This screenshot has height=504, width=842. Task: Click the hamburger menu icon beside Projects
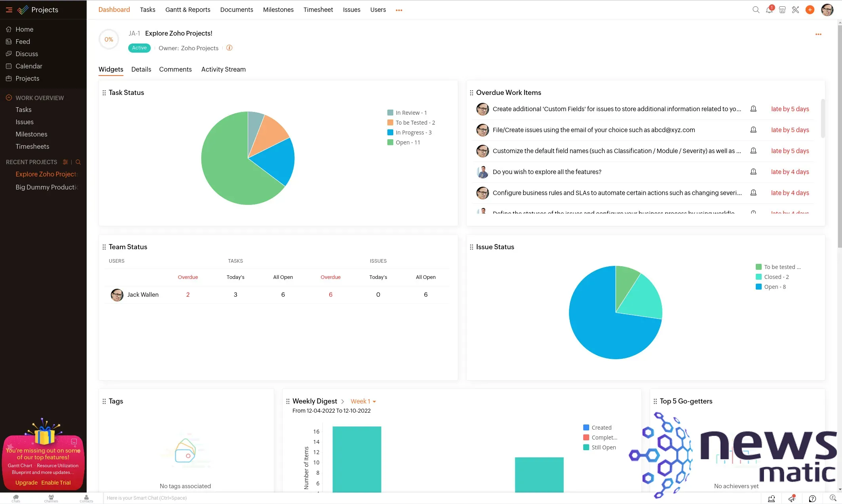(x=9, y=10)
